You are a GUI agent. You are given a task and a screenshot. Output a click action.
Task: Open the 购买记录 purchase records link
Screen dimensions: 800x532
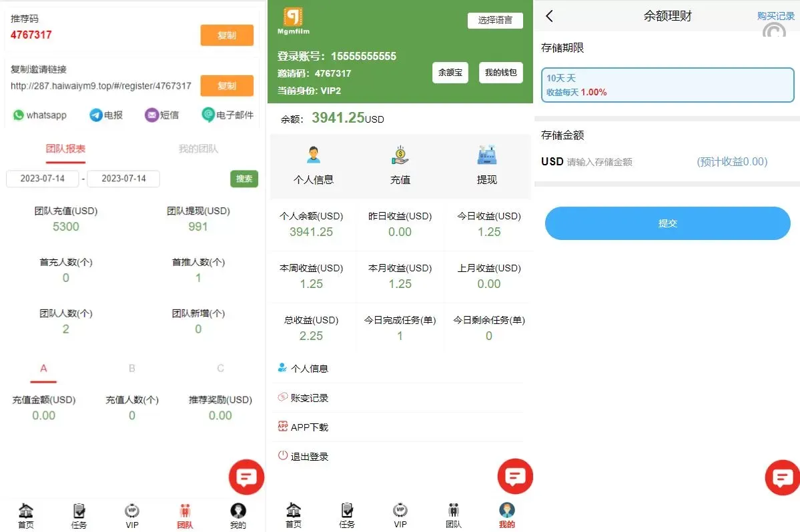coord(775,16)
